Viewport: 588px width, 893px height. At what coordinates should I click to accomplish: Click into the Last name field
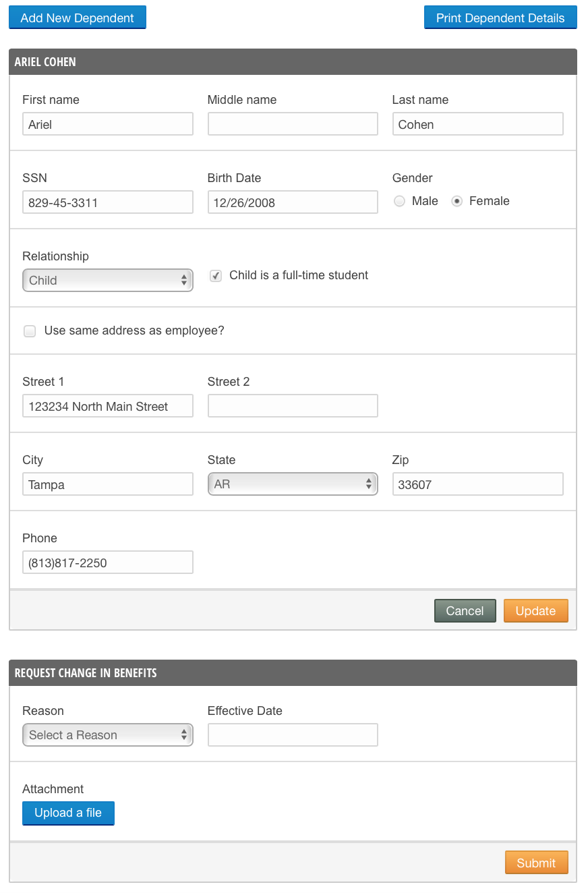pos(477,124)
